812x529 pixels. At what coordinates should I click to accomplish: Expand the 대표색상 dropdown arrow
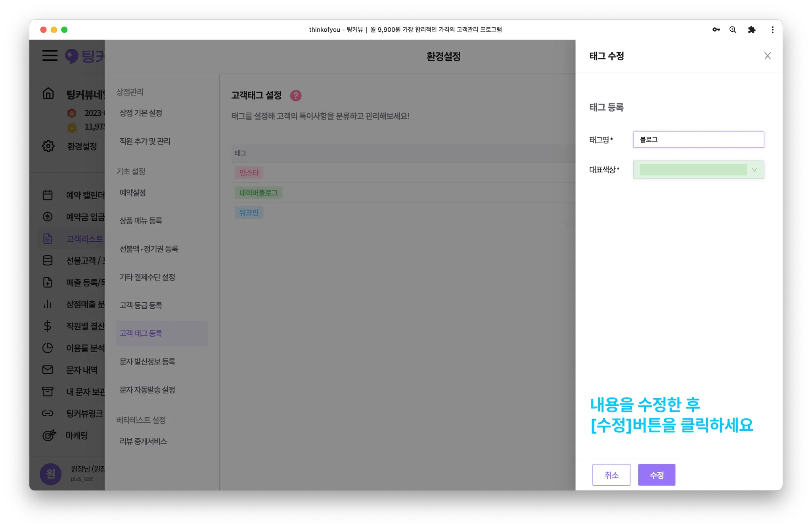click(755, 170)
